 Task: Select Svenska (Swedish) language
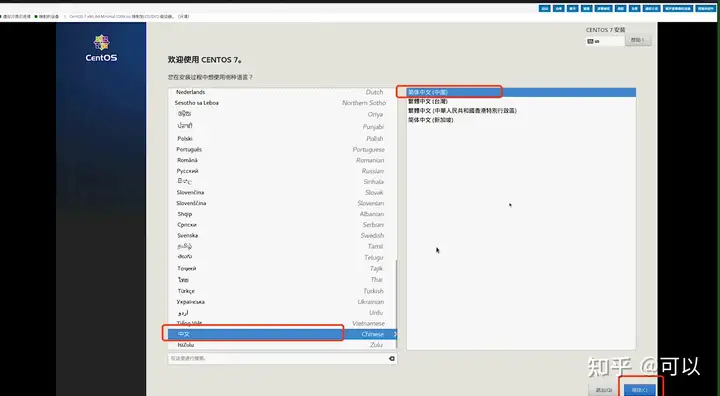[281, 235]
